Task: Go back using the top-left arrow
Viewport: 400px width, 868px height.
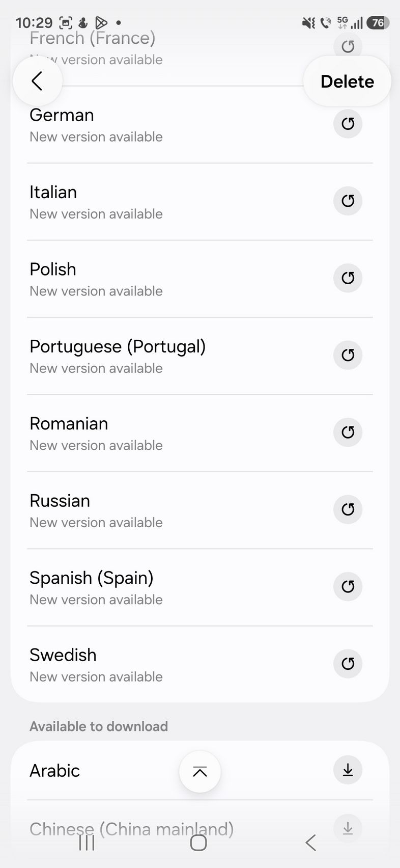Action: (x=37, y=81)
